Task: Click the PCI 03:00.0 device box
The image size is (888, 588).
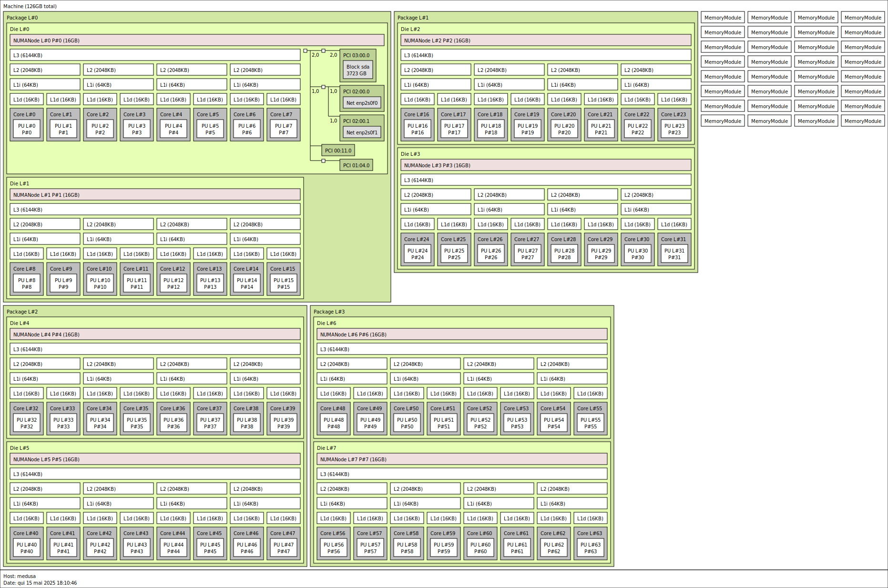Action: point(356,55)
